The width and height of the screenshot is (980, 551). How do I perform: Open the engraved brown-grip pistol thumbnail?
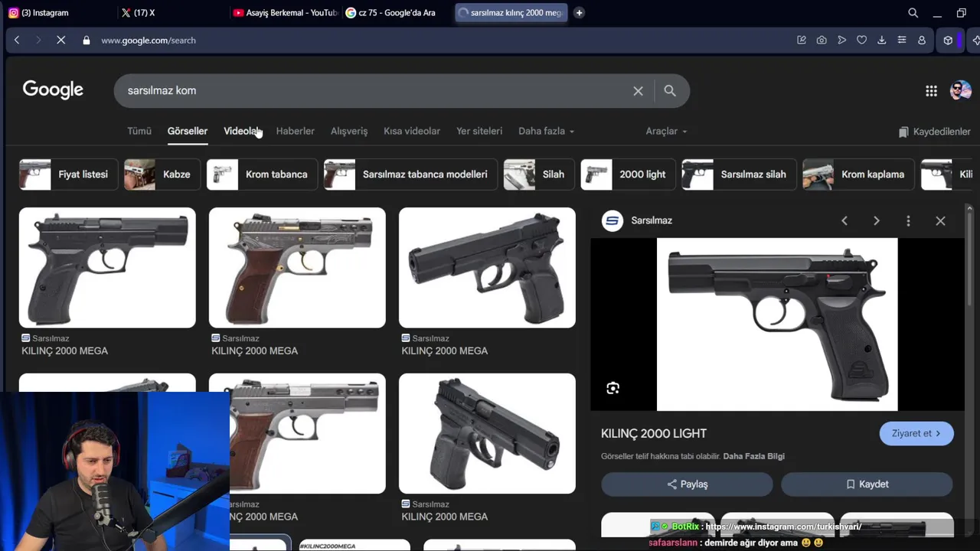tap(297, 268)
